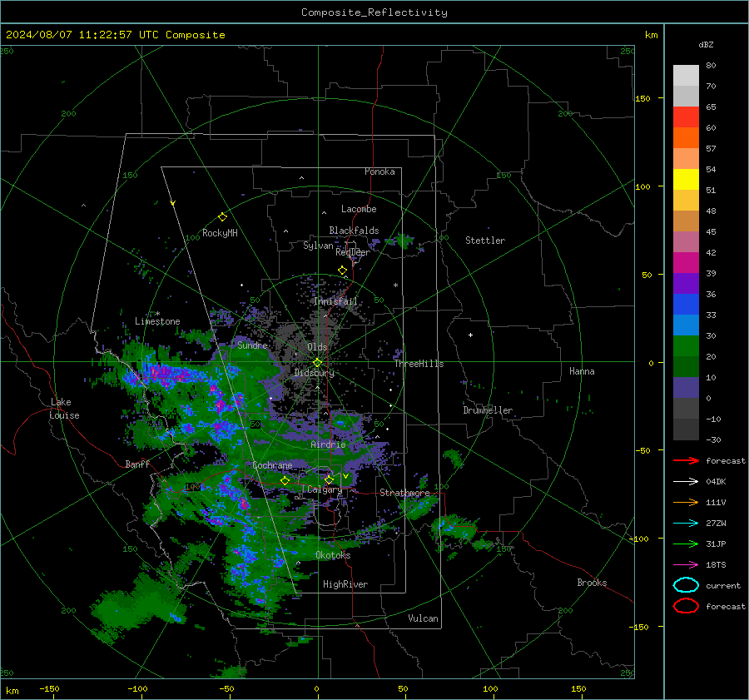Image resolution: width=749 pixels, height=700 pixels.
Task: Pick the red 60-65 dBZ legend swatch
Action: (686, 117)
